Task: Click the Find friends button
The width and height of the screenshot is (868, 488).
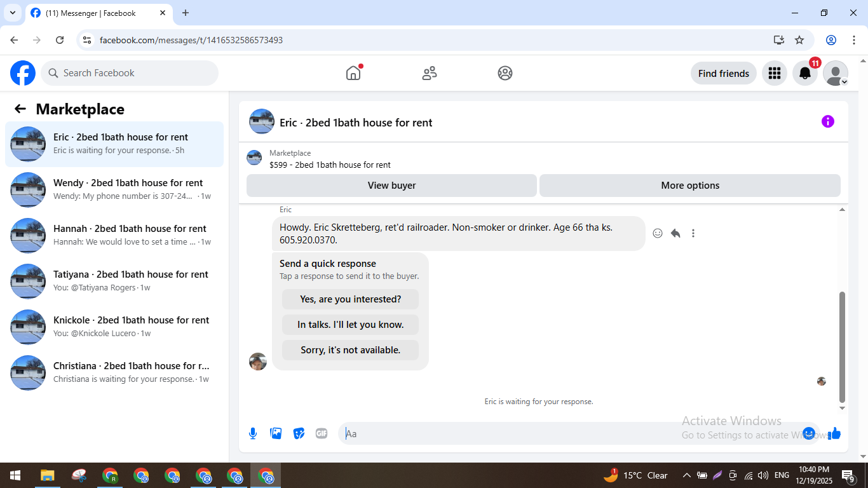Action: [724, 73]
